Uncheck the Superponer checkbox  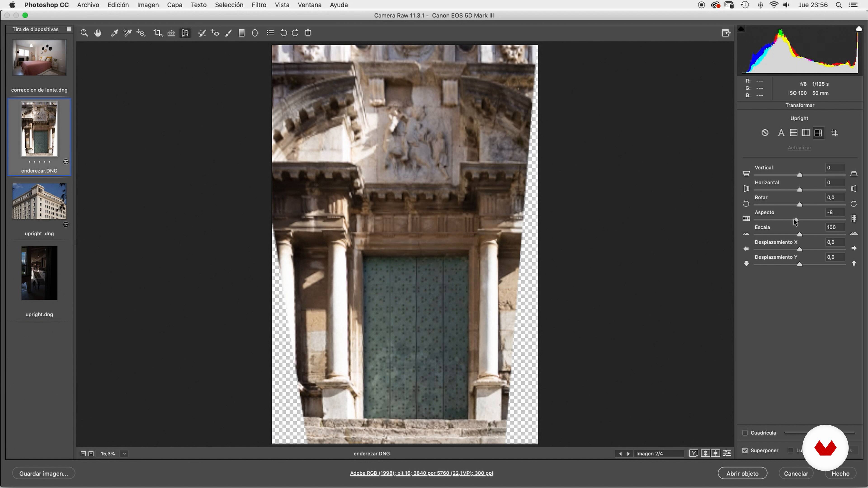pyautogui.click(x=745, y=450)
